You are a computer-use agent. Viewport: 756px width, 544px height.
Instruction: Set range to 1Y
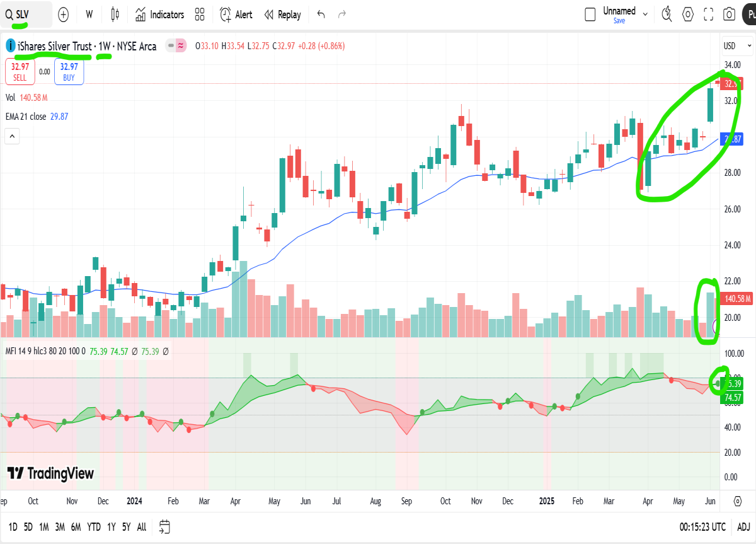(111, 526)
